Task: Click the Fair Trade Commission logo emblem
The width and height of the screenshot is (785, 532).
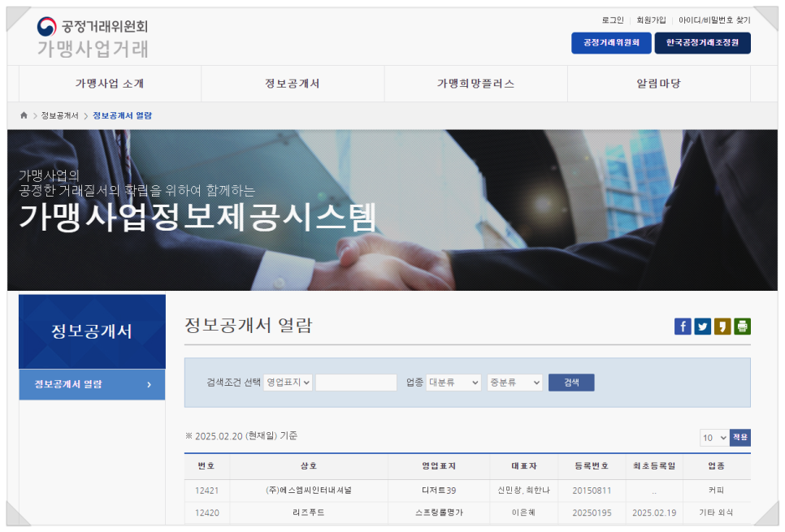Action: [x=46, y=27]
